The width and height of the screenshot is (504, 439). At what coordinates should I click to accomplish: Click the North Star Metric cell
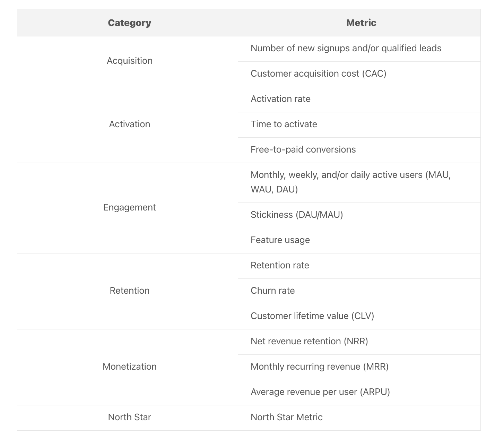[286, 417]
